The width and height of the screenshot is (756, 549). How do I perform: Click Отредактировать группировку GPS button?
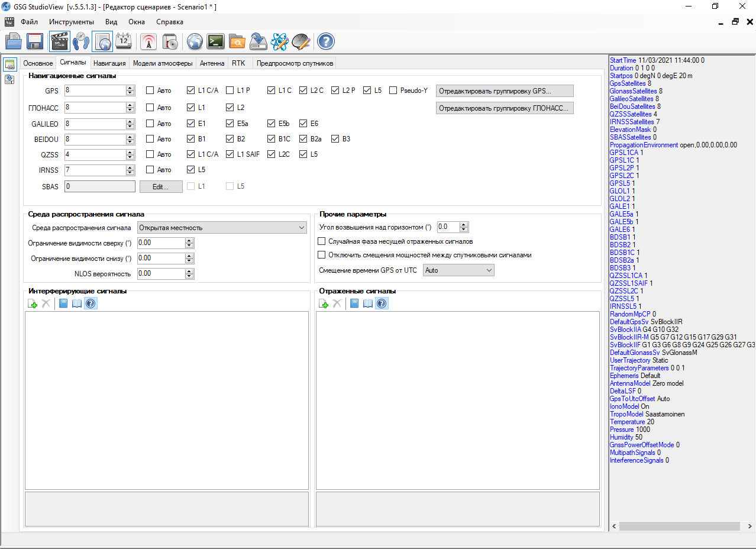505,91
